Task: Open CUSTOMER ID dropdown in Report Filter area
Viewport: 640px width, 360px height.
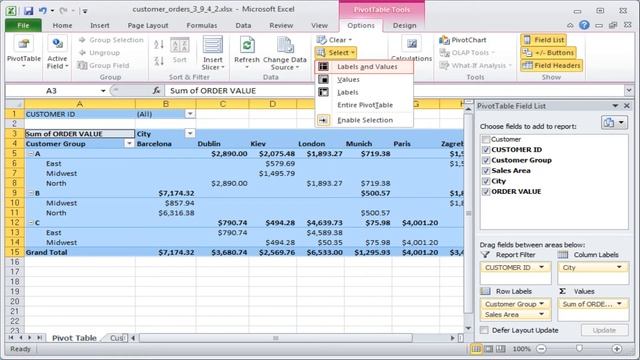Action: click(x=542, y=267)
